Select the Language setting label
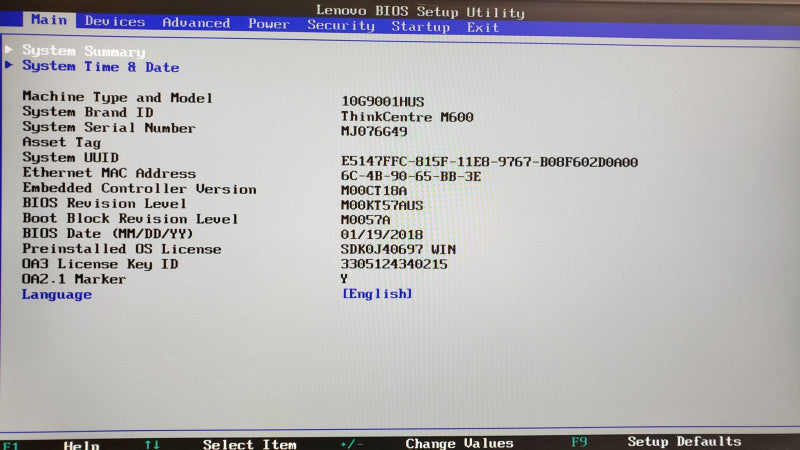 [57, 294]
